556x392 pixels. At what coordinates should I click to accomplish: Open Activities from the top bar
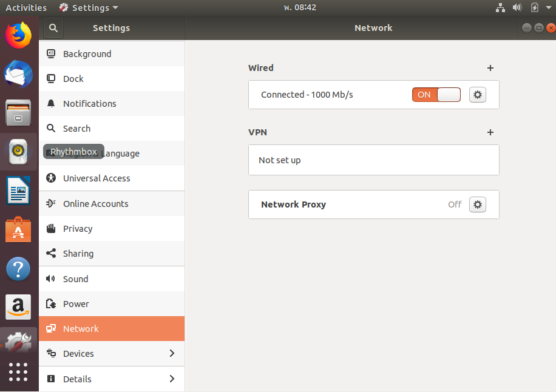[25, 7]
